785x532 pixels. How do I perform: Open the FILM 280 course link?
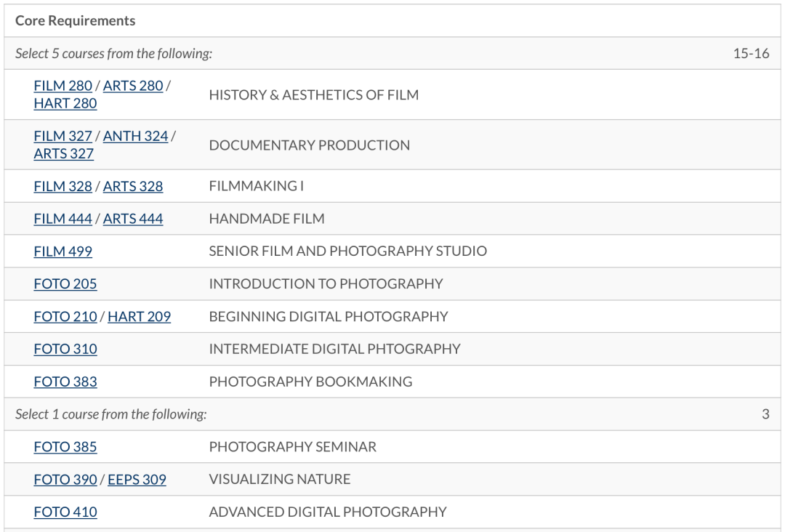(63, 86)
